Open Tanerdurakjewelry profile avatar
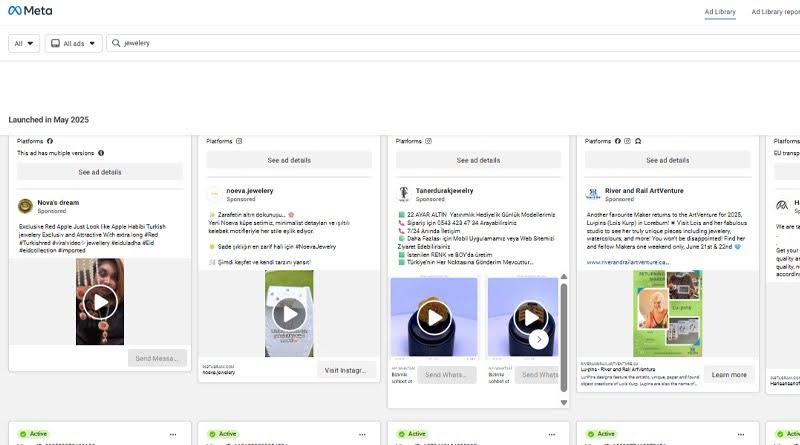 pos(404,194)
